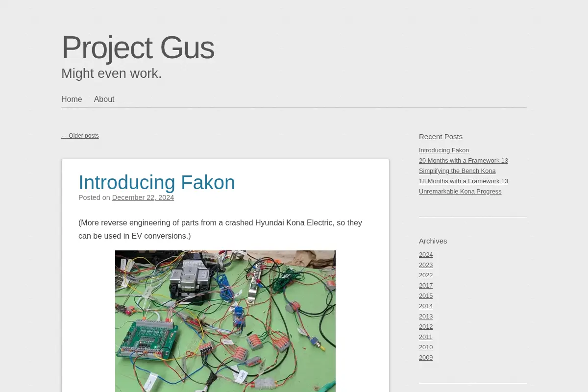This screenshot has width=588, height=392.
Task: Go to the Home menu item
Action: [72, 99]
